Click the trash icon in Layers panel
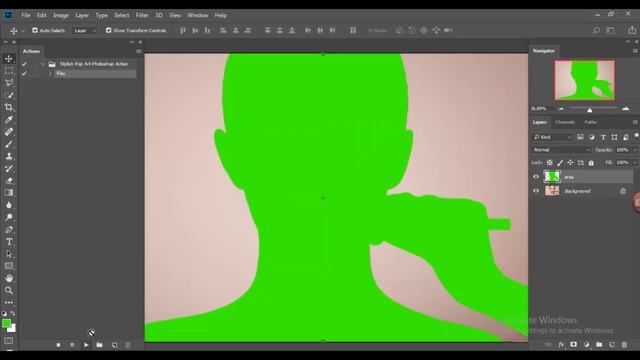Image resolution: width=640 pixels, height=360 pixels. coord(624,345)
